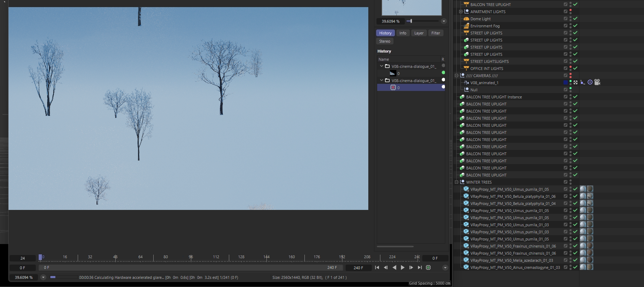Select the purple align tag on V08_animated_1
This screenshot has width=644, height=287.
pyautogui.click(x=583, y=82)
